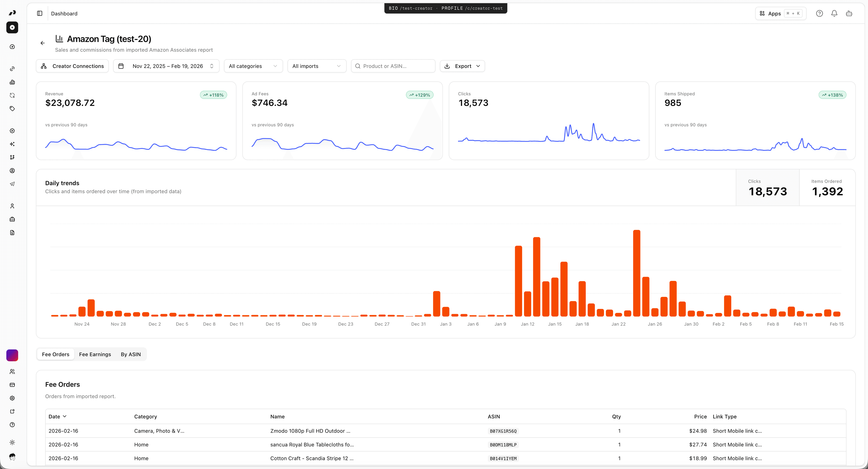The image size is (868, 469).
Task: Open the All categories dropdown
Action: pos(253,66)
